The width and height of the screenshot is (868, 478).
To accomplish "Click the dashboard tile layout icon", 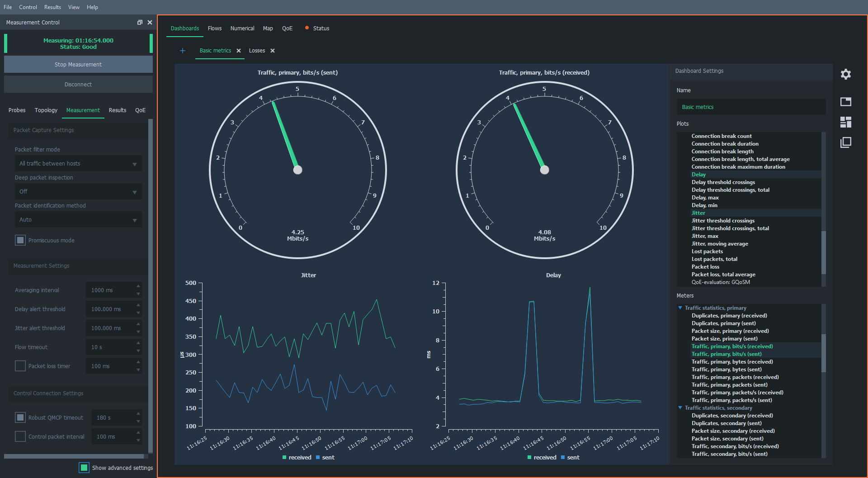I will [x=845, y=122].
